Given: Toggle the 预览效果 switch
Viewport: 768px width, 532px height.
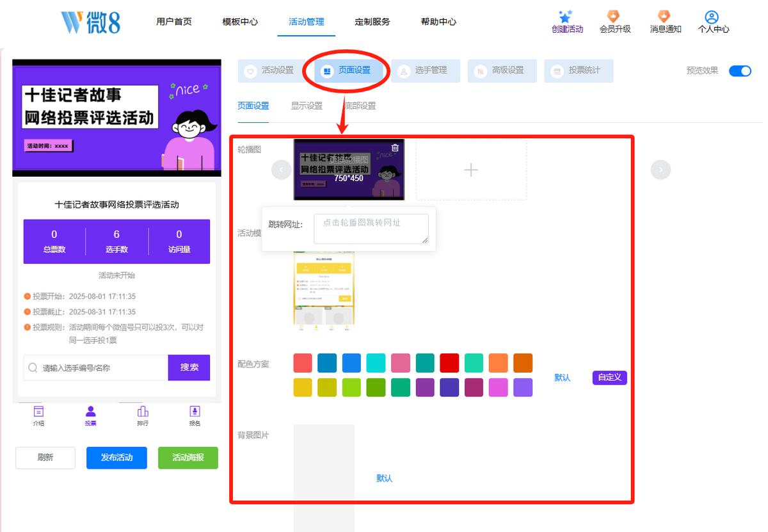Looking at the screenshot, I should click(x=740, y=70).
